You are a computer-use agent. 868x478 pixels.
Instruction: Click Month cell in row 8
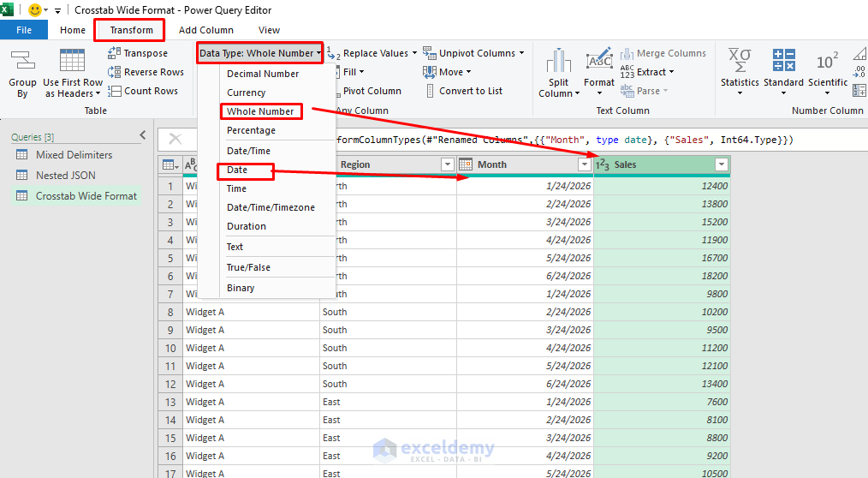tap(525, 313)
